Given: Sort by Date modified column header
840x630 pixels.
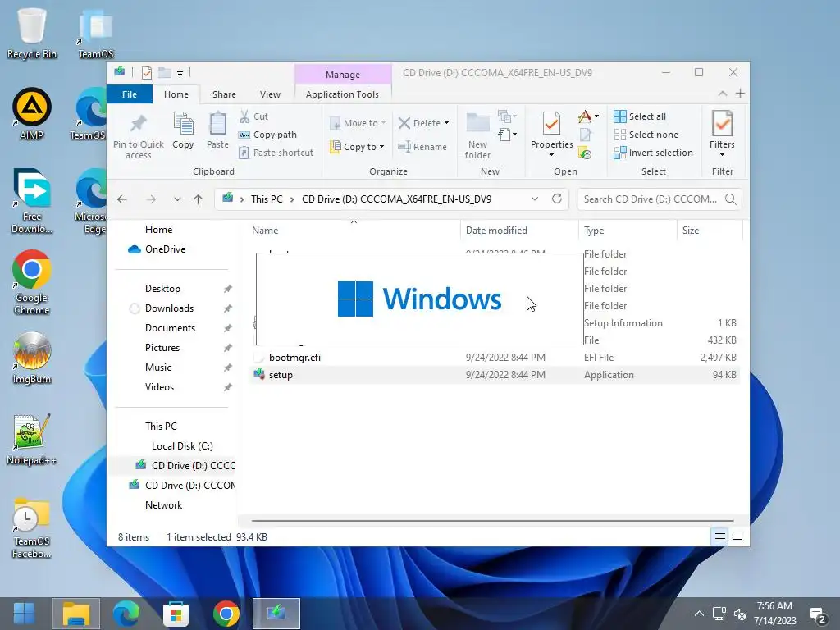Looking at the screenshot, I should (x=518, y=231).
